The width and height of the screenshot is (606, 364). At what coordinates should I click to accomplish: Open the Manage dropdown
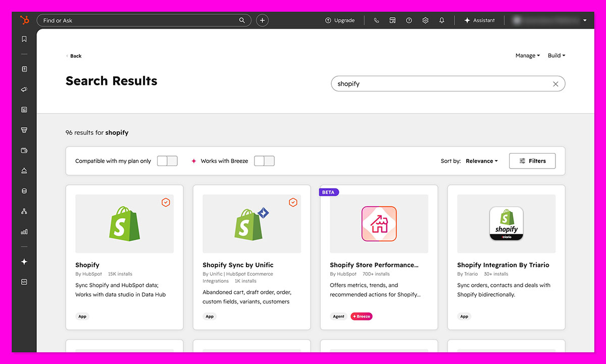[528, 56]
